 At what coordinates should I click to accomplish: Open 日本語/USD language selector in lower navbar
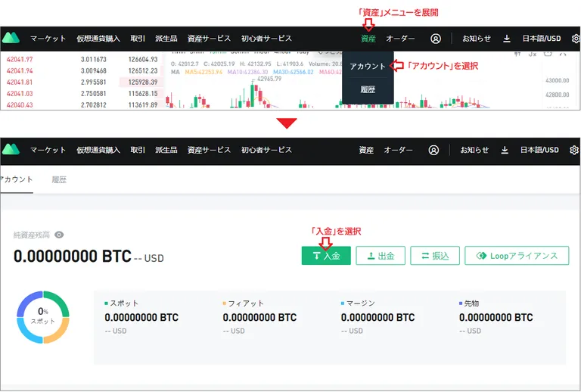pos(539,150)
